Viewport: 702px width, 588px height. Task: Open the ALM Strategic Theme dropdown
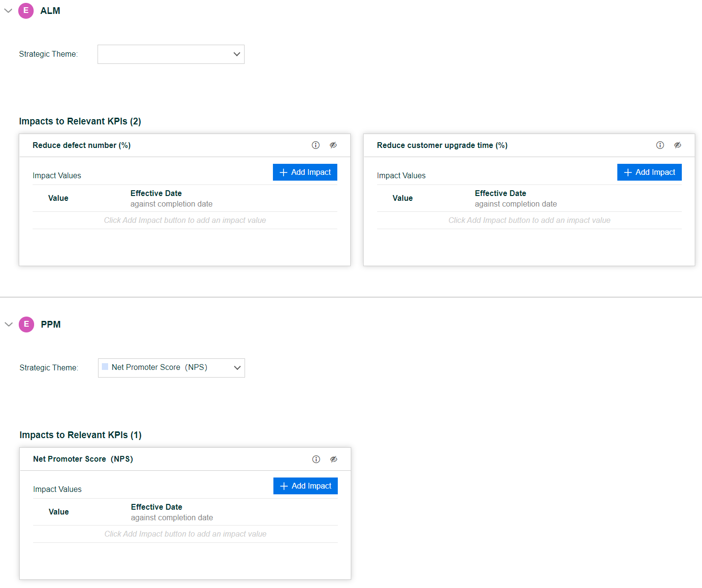171,54
